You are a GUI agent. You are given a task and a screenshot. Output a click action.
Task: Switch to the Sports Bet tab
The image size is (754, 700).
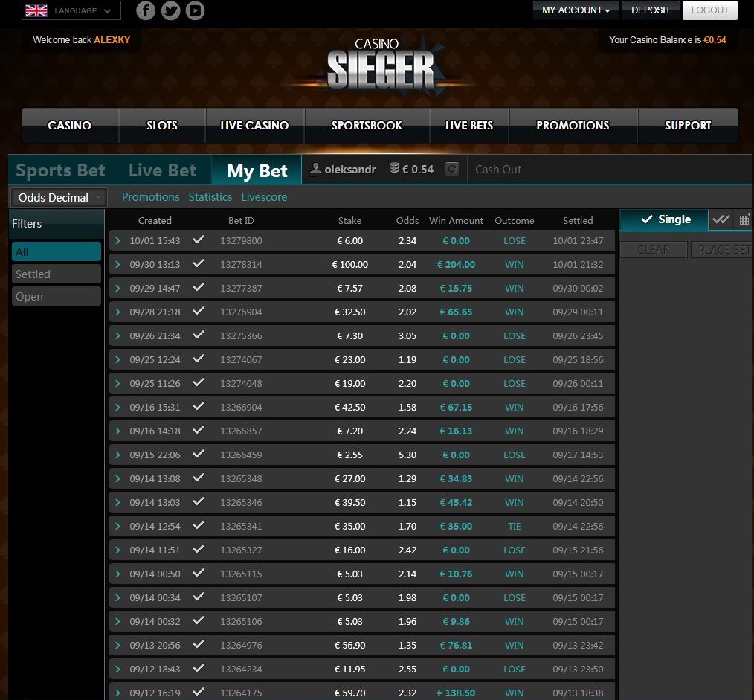tap(60, 170)
